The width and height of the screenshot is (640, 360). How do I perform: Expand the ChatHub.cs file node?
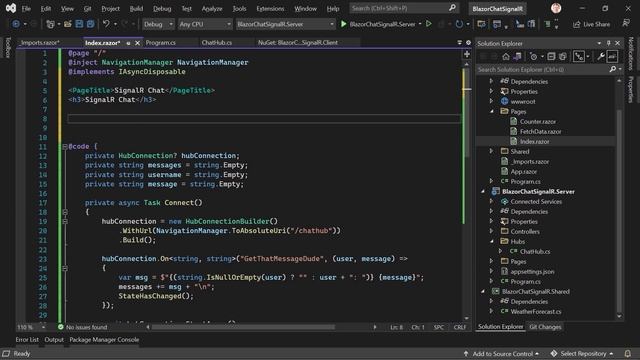[500, 251]
